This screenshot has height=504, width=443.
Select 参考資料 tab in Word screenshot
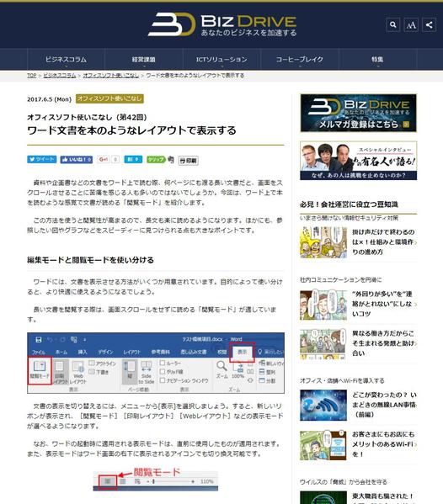tap(161, 352)
